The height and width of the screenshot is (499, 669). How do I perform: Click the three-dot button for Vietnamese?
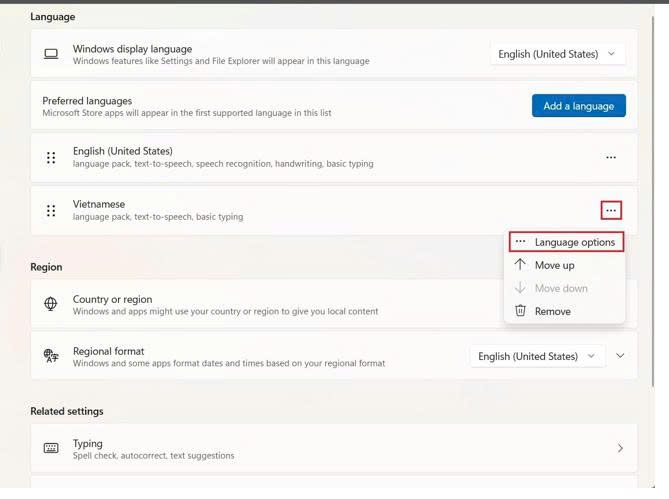611,211
